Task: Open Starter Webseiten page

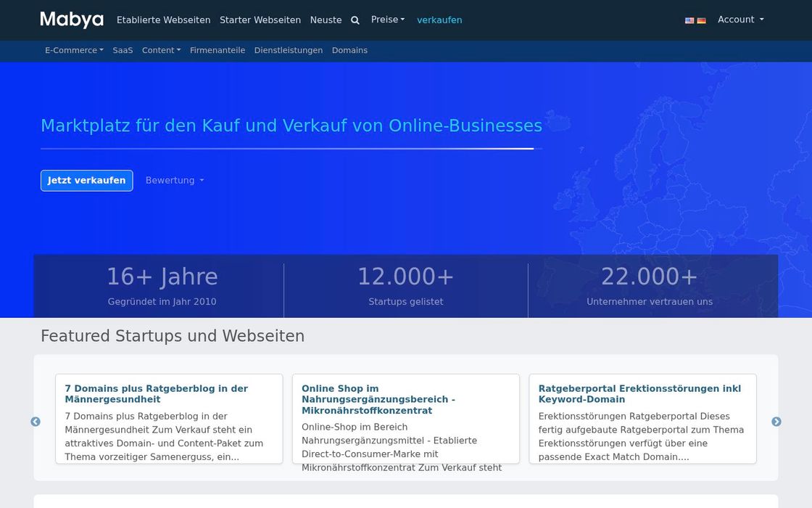Action: tap(260, 20)
